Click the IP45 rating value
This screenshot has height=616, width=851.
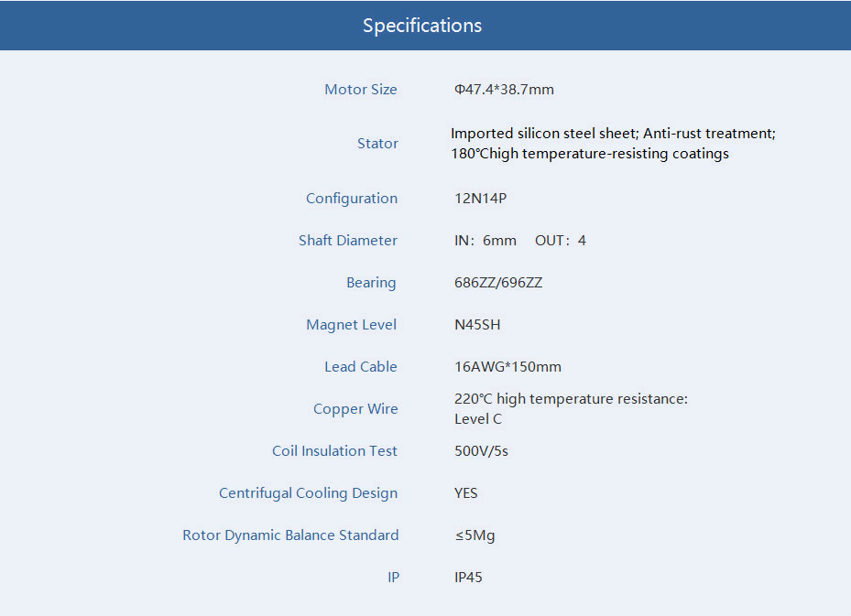click(x=468, y=578)
